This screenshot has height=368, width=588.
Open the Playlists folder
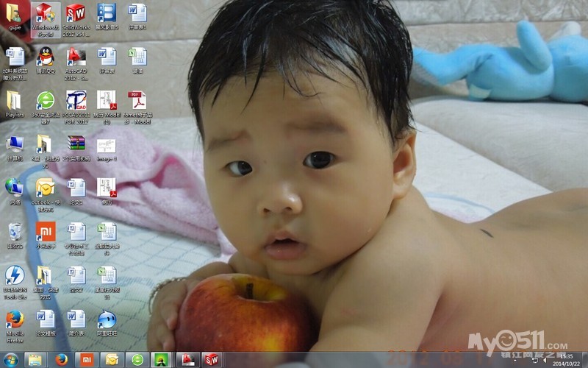pos(15,104)
